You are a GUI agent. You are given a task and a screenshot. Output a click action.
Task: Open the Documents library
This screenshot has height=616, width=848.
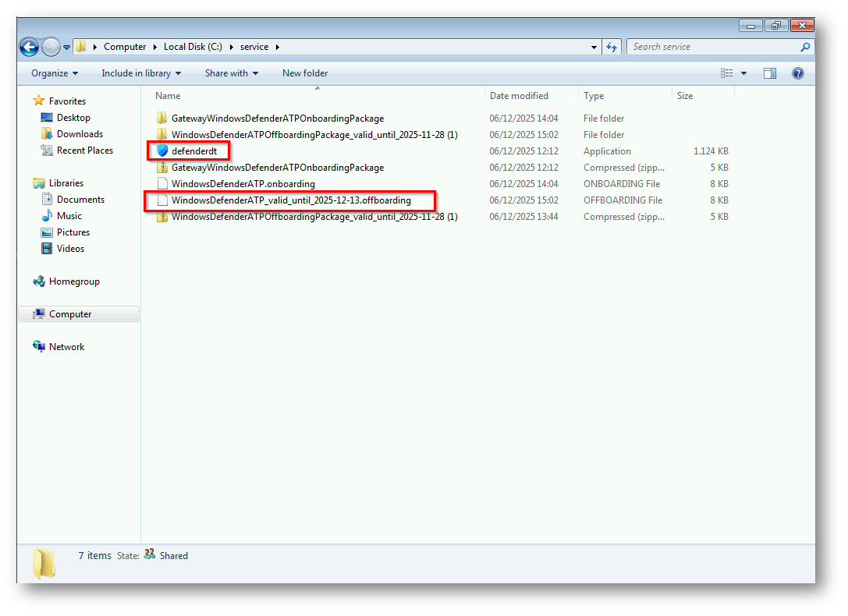click(80, 200)
